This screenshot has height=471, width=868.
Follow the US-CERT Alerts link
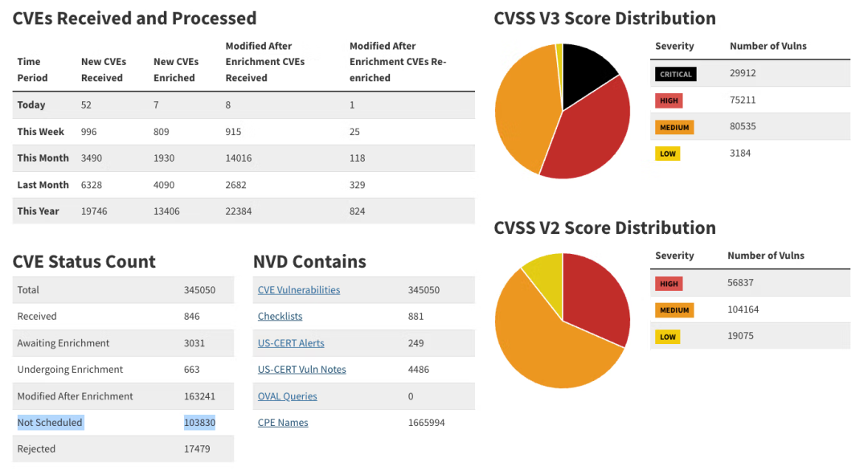click(x=291, y=343)
